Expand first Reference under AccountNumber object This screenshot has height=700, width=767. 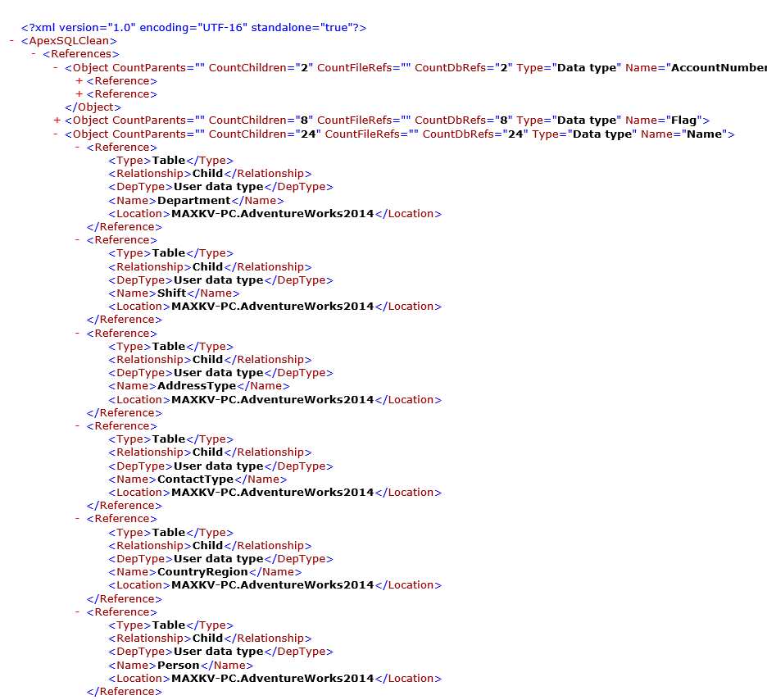click(x=79, y=80)
